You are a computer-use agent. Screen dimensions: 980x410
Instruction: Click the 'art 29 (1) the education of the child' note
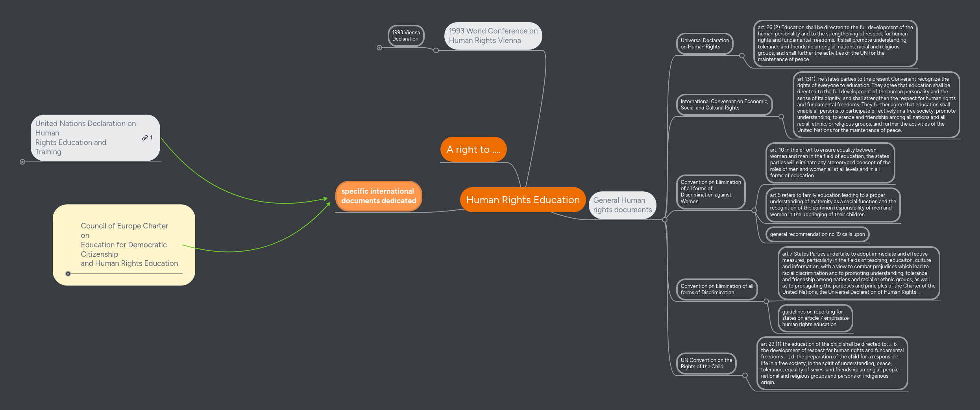pyautogui.click(x=832, y=363)
